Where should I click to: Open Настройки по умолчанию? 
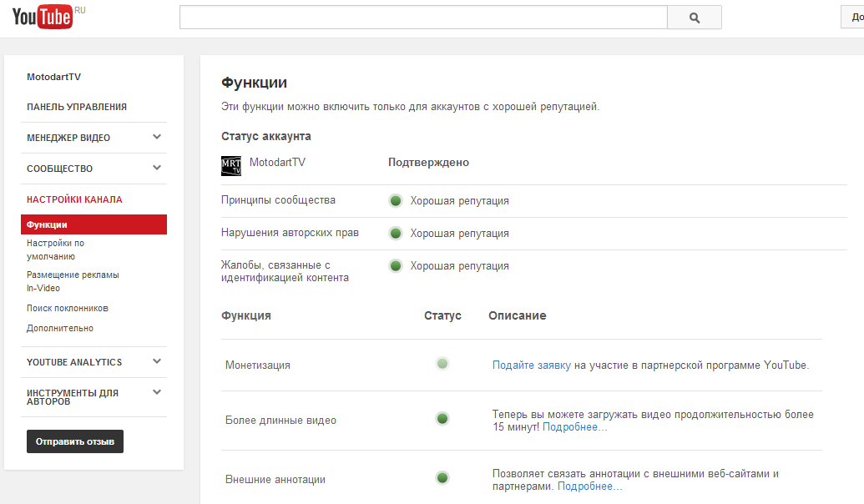click(55, 249)
